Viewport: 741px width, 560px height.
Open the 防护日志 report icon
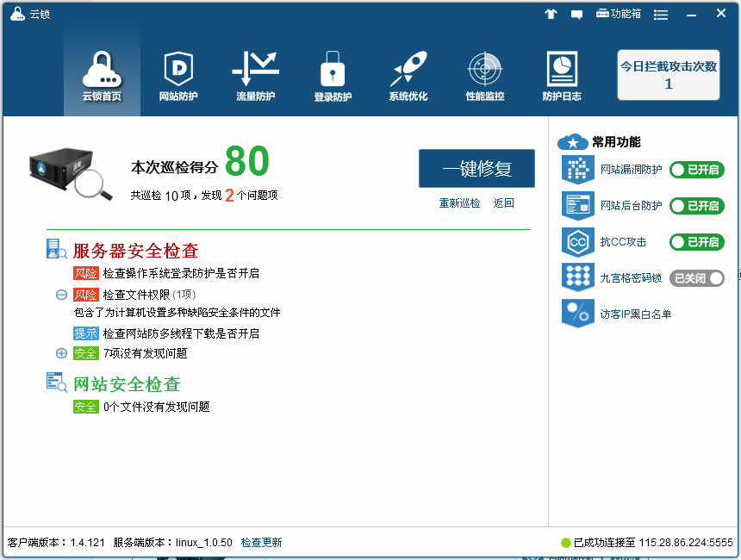(x=562, y=70)
